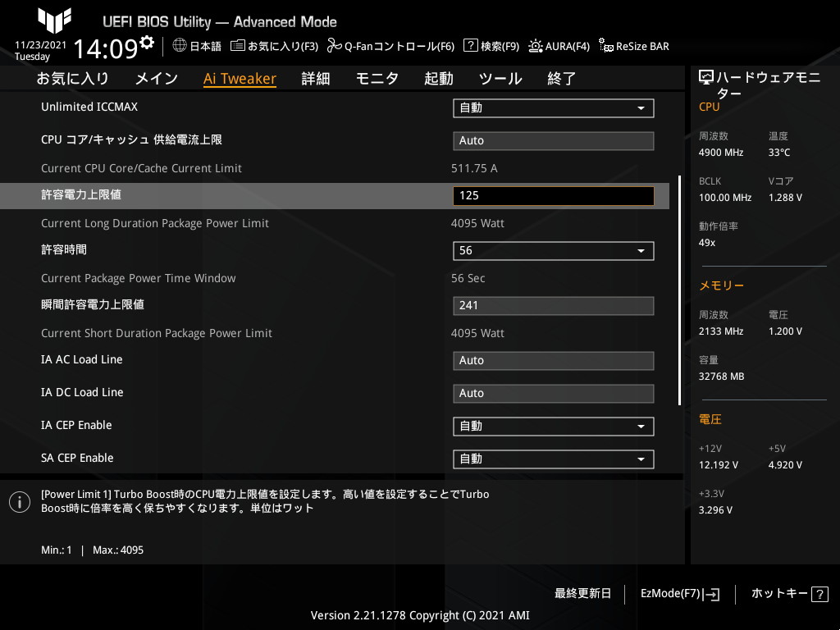Viewport: 840px width, 630px height.
Task: Switch to the お気に入り tab
Action: (x=72, y=79)
